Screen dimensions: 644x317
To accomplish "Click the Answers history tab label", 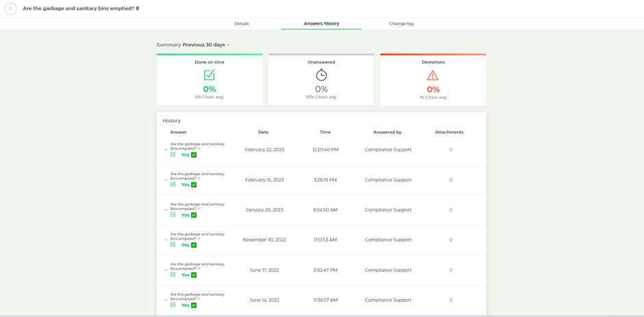I will (321, 23).
